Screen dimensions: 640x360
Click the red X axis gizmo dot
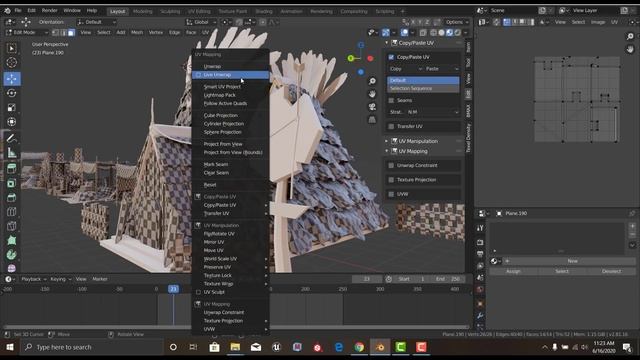click(370, 58)
